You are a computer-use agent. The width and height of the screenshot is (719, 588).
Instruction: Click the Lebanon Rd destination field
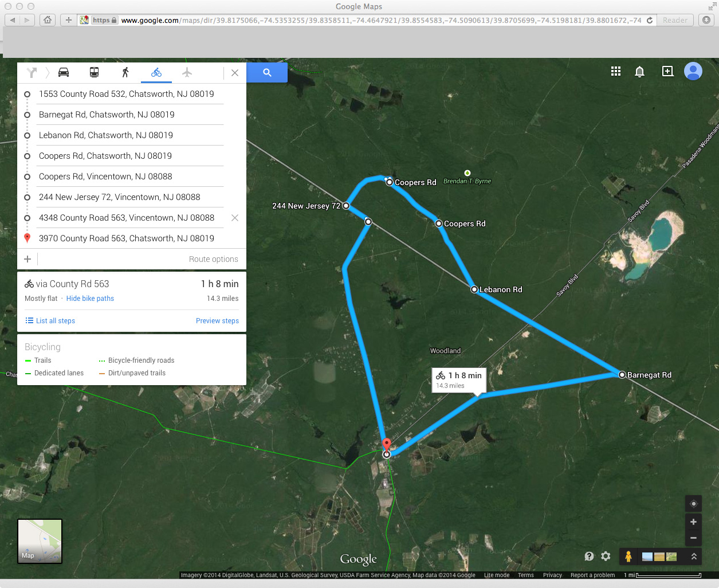pyautogui.click(x=129, y=135)
